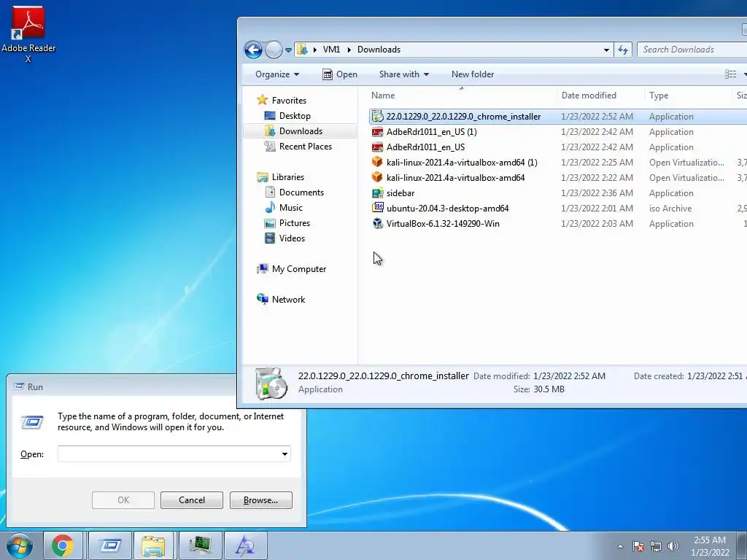This screenshot has height=560, width=747.
Task: Open the Share with menu
Action: click(404, 74)
